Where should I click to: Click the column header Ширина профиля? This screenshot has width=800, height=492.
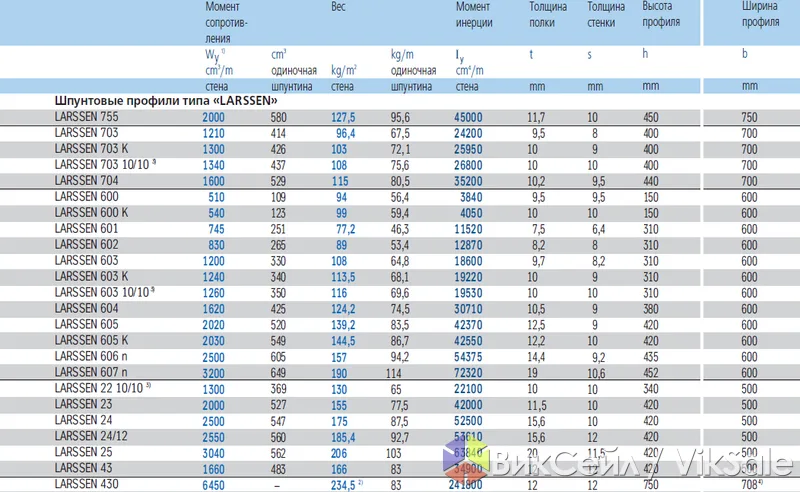pos(760,14)
